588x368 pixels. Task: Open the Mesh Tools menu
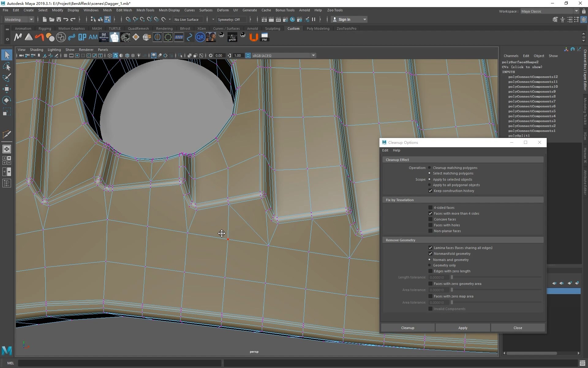pyautogui.click(x=145, y=10)
